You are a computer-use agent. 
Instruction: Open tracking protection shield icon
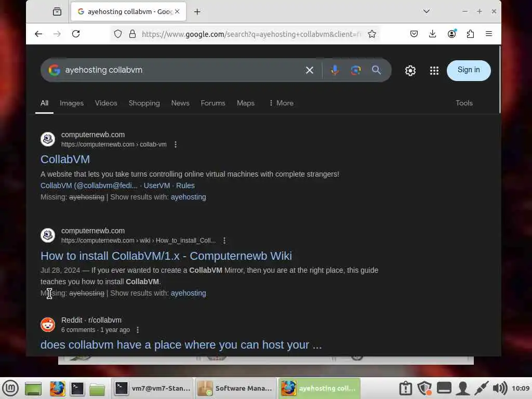click(x=118, y=34)
